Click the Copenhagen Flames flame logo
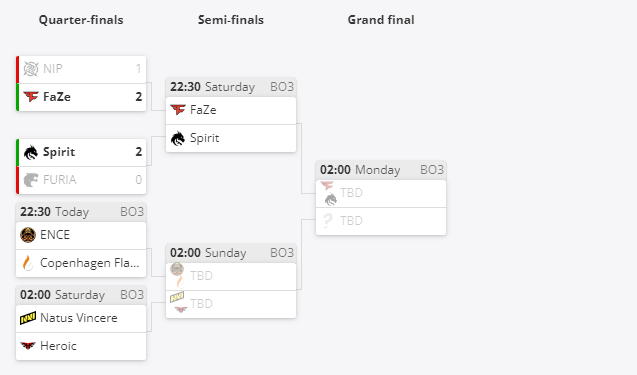 (28, 263)
